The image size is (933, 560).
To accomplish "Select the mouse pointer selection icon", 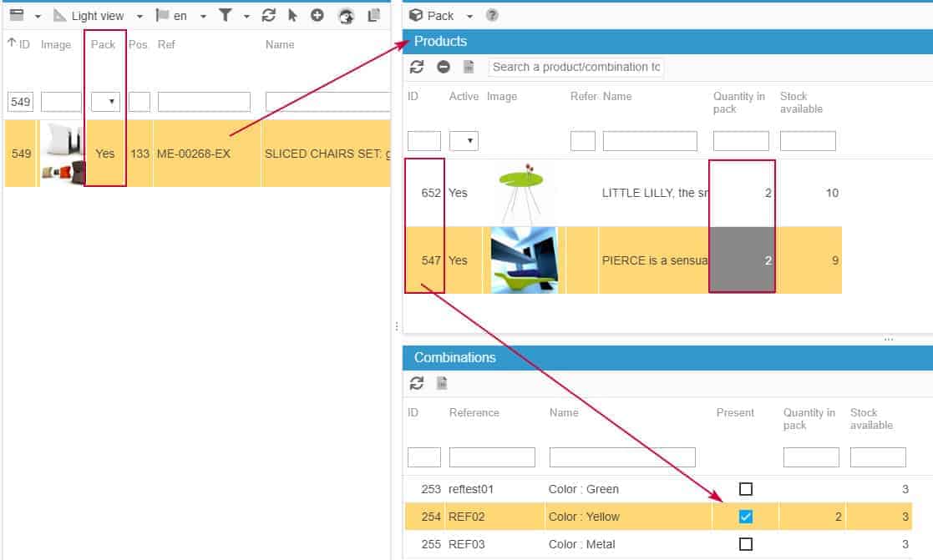I will 292,16.
